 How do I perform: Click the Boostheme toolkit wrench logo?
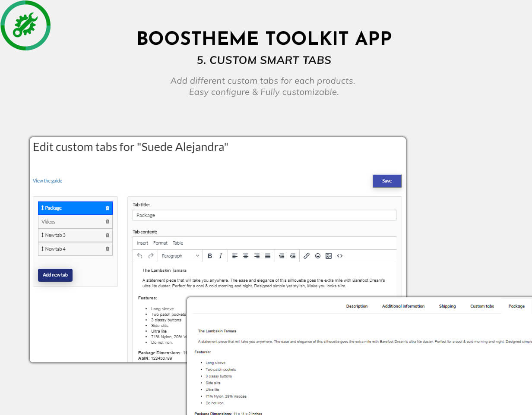tap(25, 25)
